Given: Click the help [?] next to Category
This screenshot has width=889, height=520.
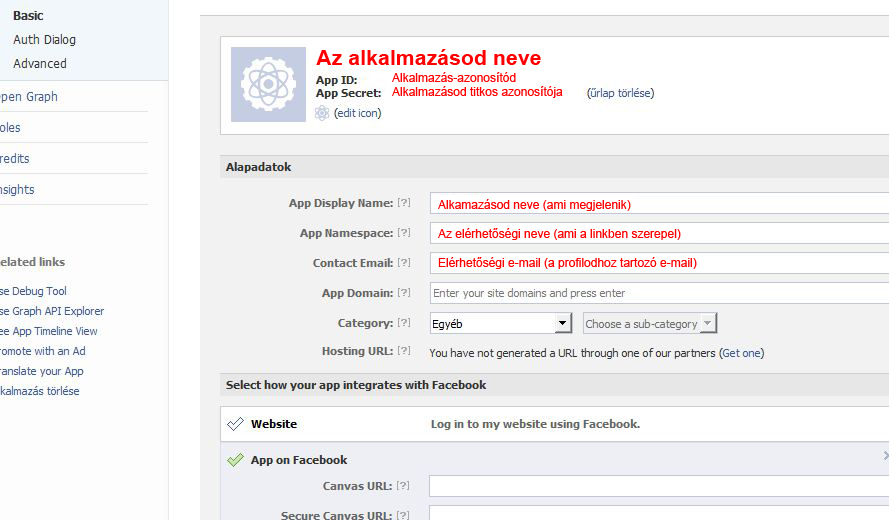Looking at the screenshot, I should click(x=404, y=323).
